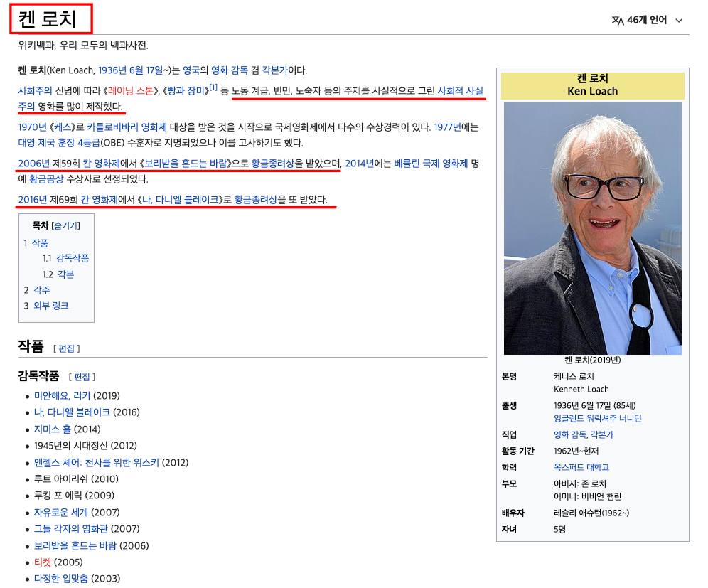Open the 46개 언어 language dropdown
The width and height of the screenshot is (708, 588).
pos(647,20)
